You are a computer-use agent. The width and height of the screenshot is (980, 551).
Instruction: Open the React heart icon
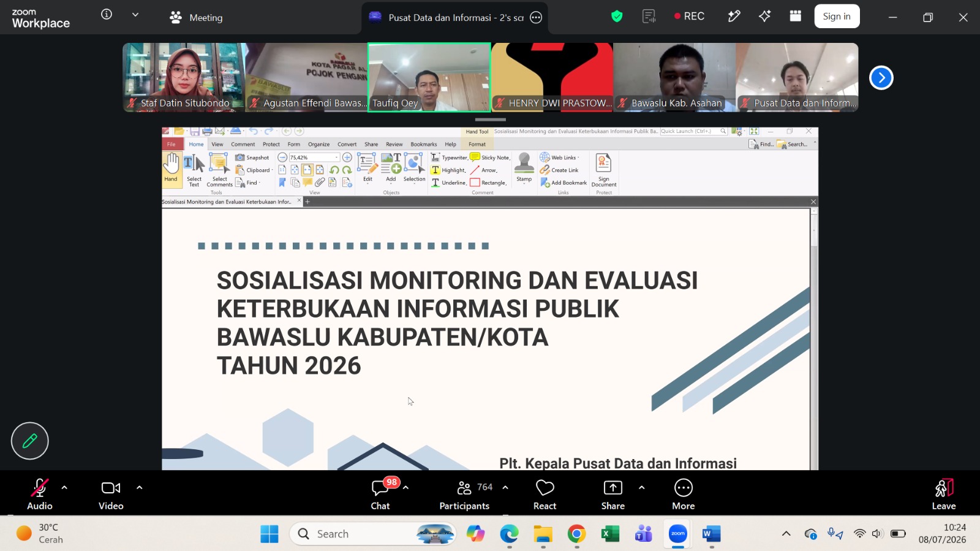[545, 495]
